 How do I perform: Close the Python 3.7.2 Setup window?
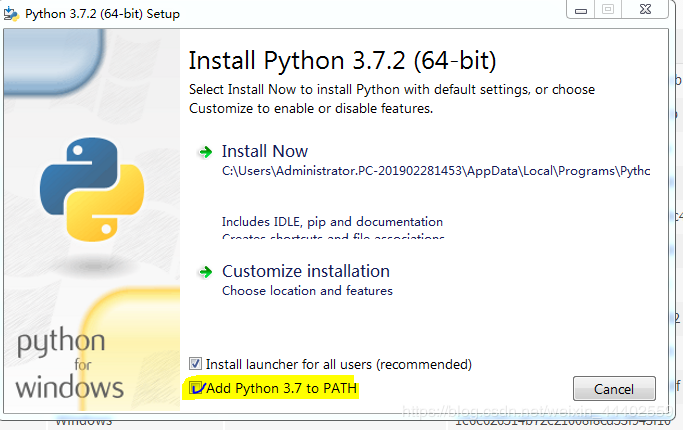(643, 9)
